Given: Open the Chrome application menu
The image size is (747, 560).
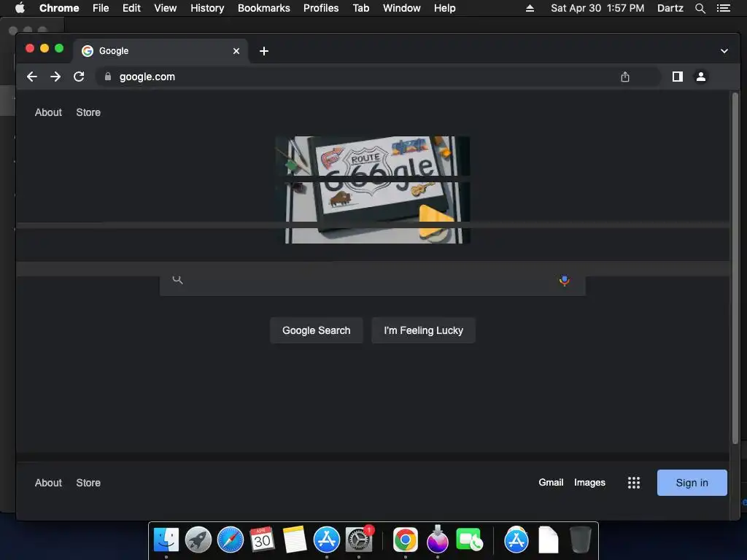Looking at the screenshot, I should pos(59,8).
